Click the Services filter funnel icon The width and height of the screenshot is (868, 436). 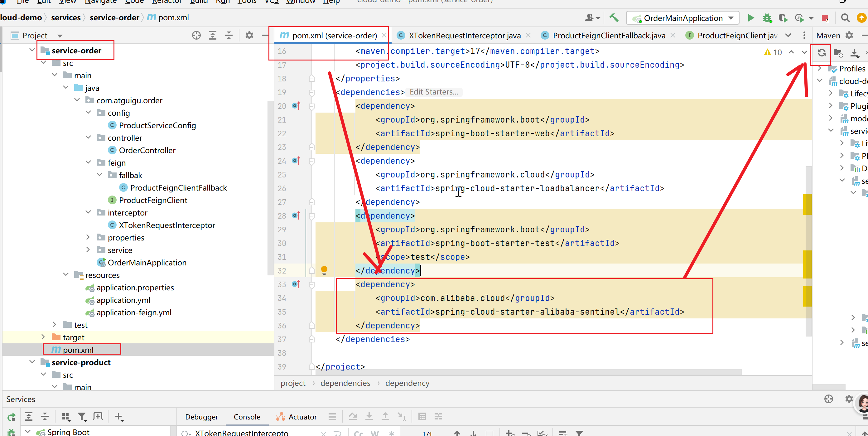coord(82,417)
